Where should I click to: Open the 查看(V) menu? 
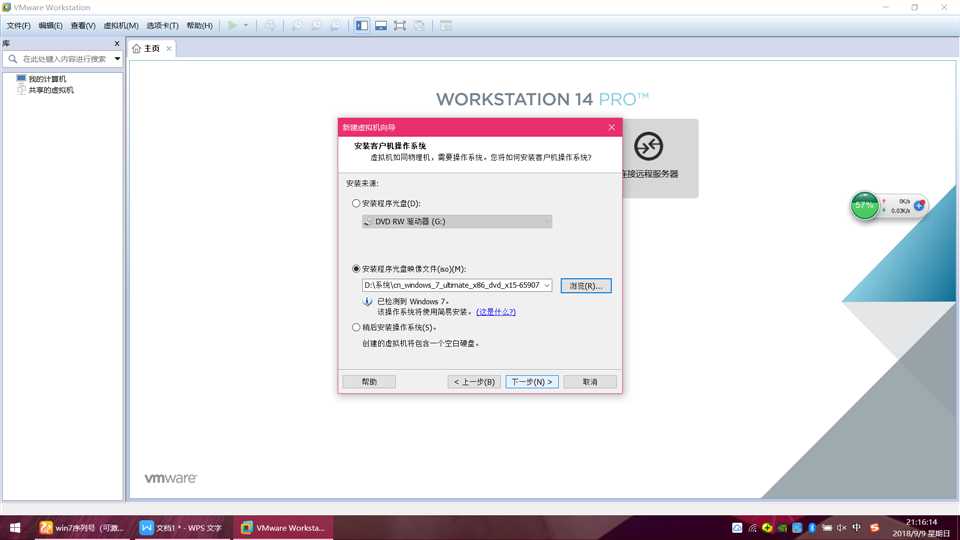click(x=83, y=26)
